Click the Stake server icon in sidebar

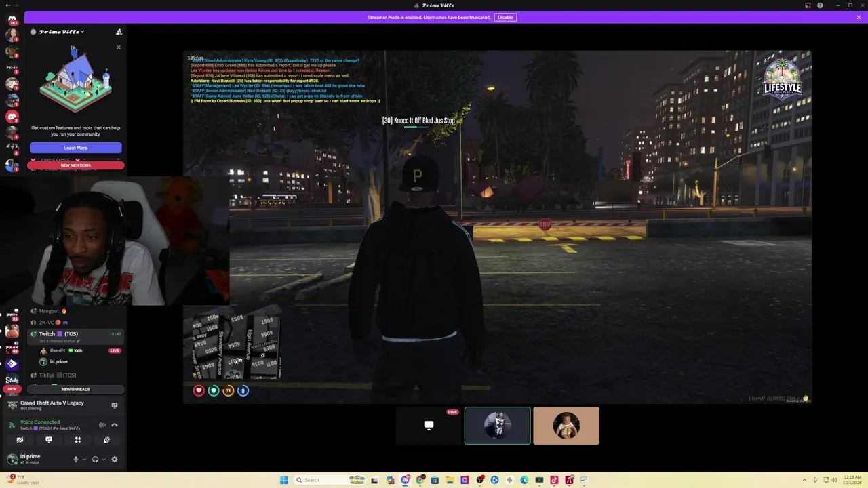point(12,380)
